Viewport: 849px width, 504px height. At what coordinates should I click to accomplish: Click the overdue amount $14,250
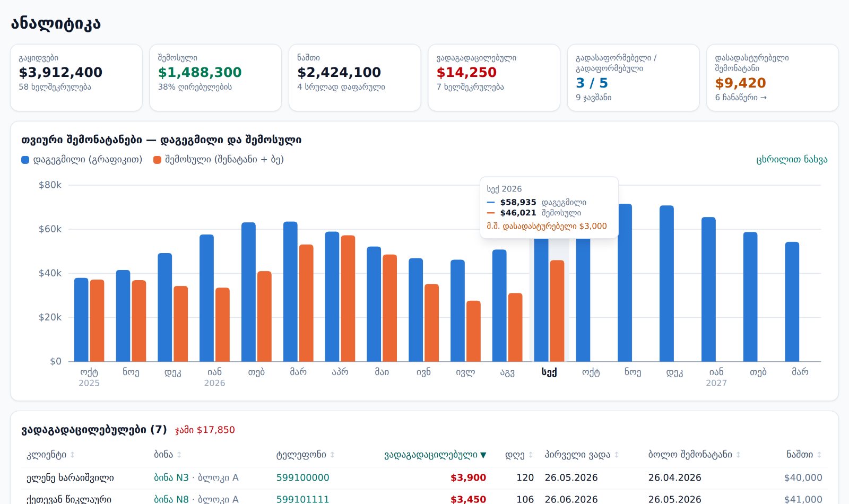[x=466, y=72]
